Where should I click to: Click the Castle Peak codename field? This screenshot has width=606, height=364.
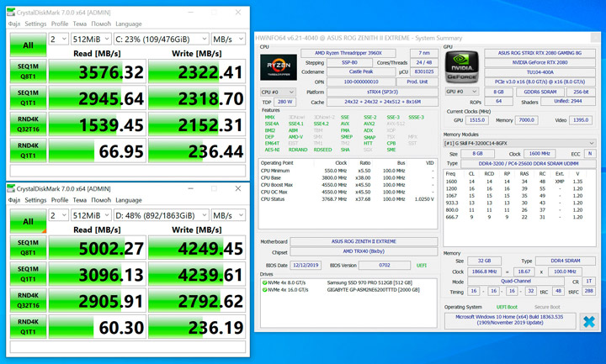[361, 71]
